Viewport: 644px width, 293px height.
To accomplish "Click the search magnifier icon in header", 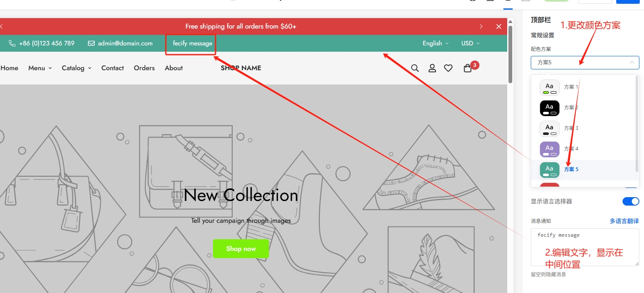I will pos(415,68).
